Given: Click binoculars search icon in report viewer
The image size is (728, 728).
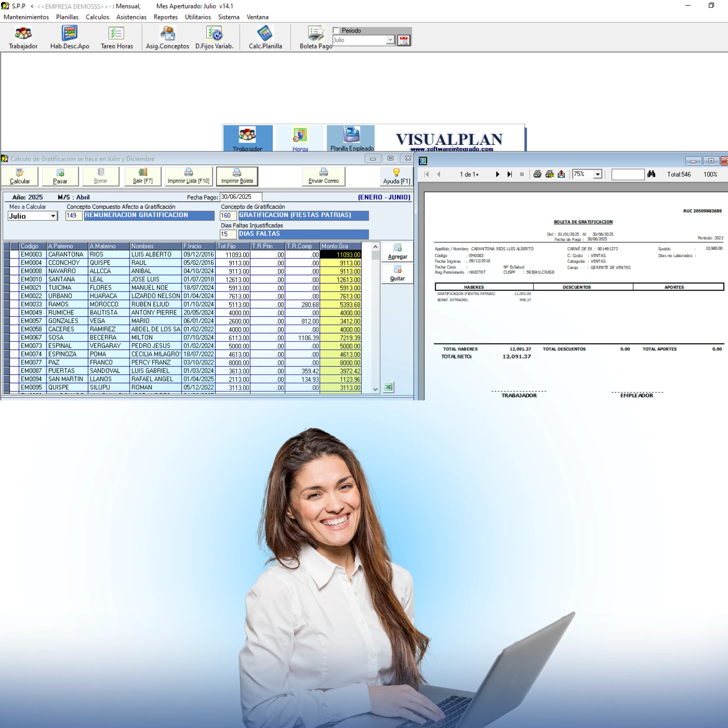Looking at the screenshot, I should pos(651,174).
